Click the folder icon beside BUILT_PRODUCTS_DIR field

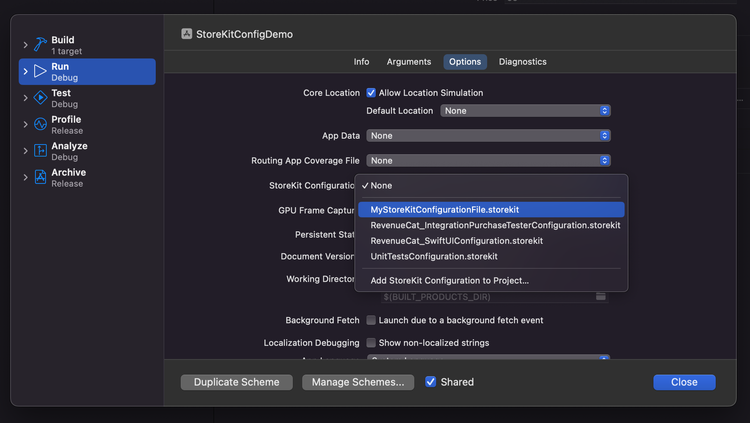601,296
